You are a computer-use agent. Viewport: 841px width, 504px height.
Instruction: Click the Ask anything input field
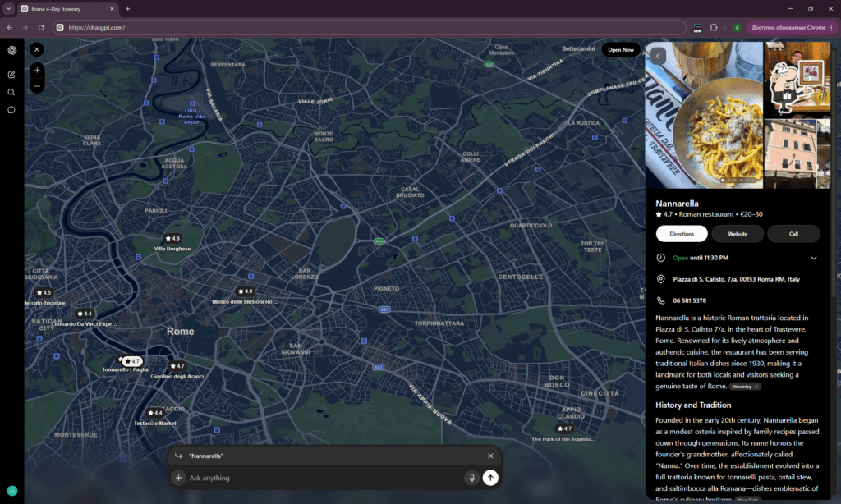click(324, 478)
